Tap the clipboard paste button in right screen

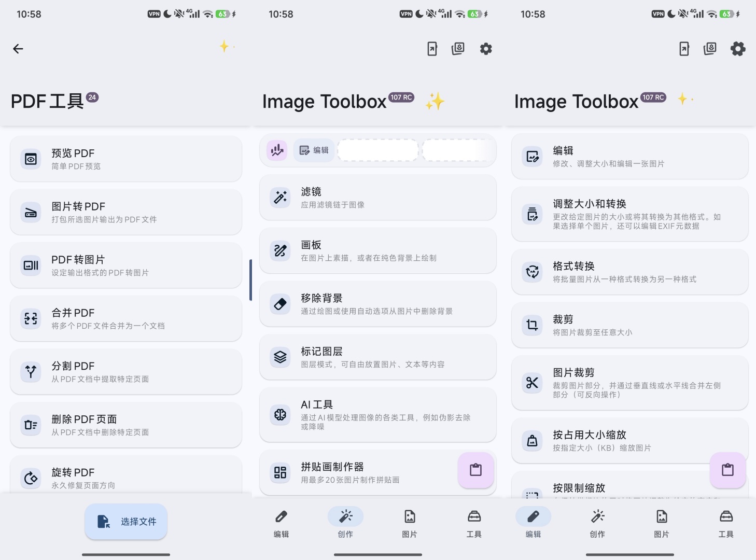coord(727,470)
